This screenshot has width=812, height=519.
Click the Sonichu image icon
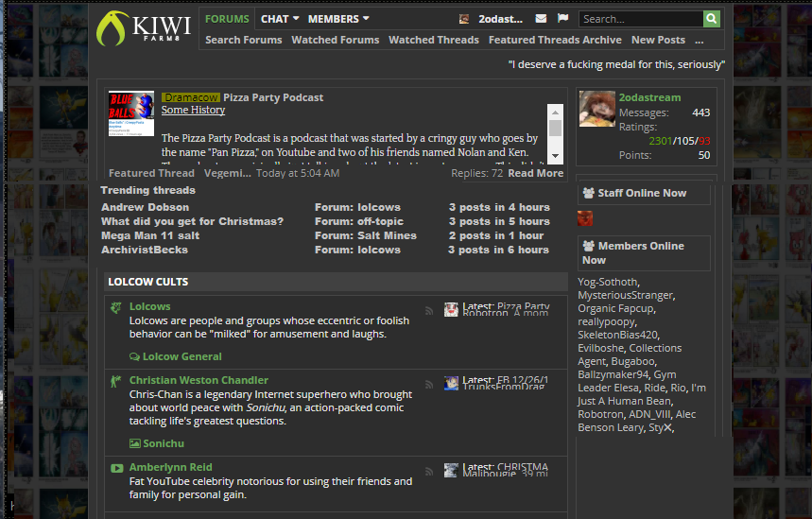point(134,443)
